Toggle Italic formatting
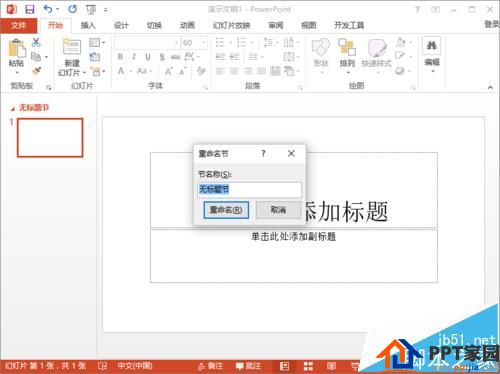This screenshot has width=500, height=374. [x=134, y=57]
